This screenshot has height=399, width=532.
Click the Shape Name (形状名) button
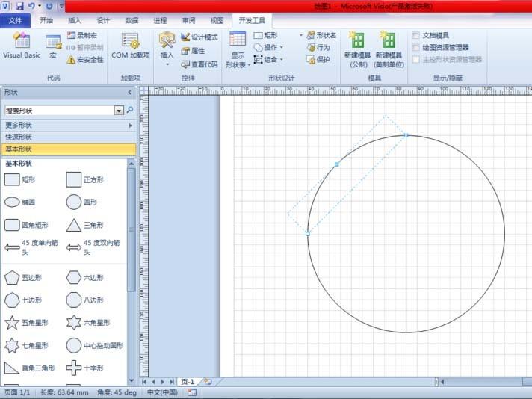coord(321,35)
